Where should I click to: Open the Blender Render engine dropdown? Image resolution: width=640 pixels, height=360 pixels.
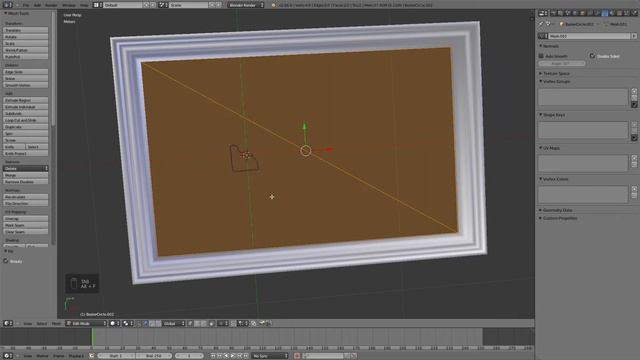(246, 5)
